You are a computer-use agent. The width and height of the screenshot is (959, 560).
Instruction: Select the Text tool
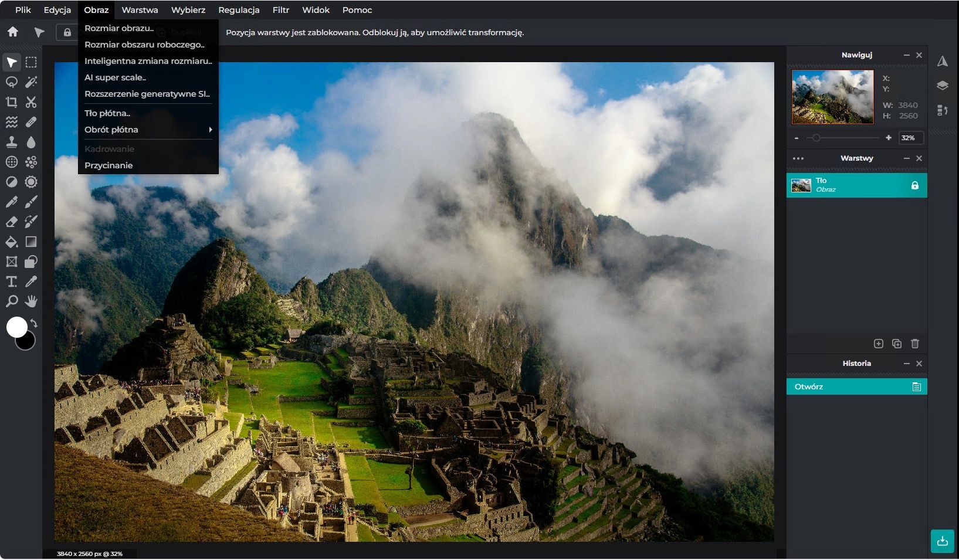click(11, 281)
